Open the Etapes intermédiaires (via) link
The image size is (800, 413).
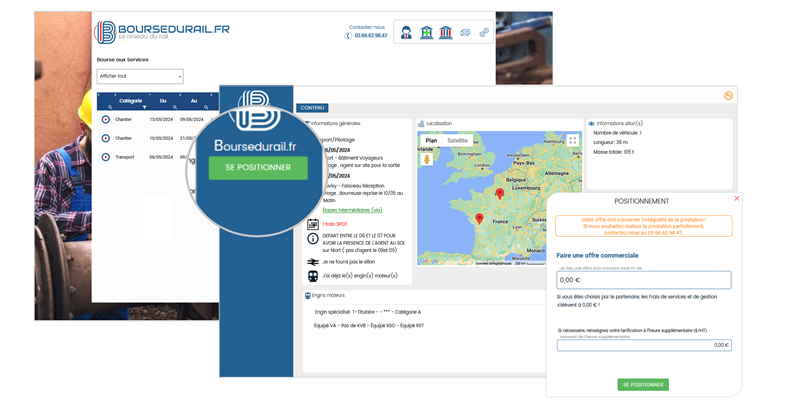click(x=352, y=210)
